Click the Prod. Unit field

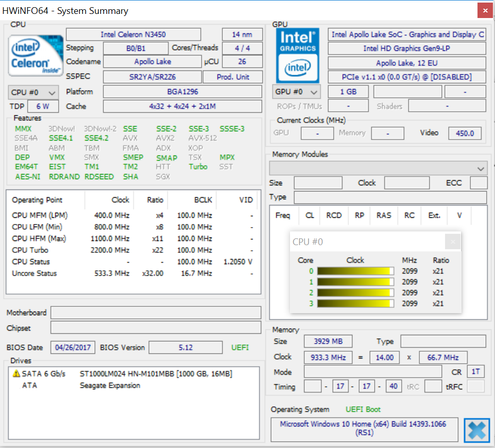(x=233, y=77)
